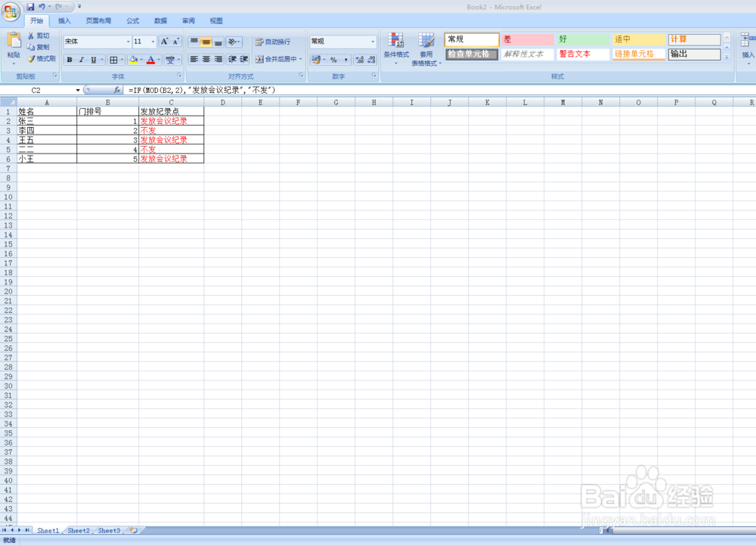Apply 常规 cell style
756x546 pixels.
tap(472, 39)
